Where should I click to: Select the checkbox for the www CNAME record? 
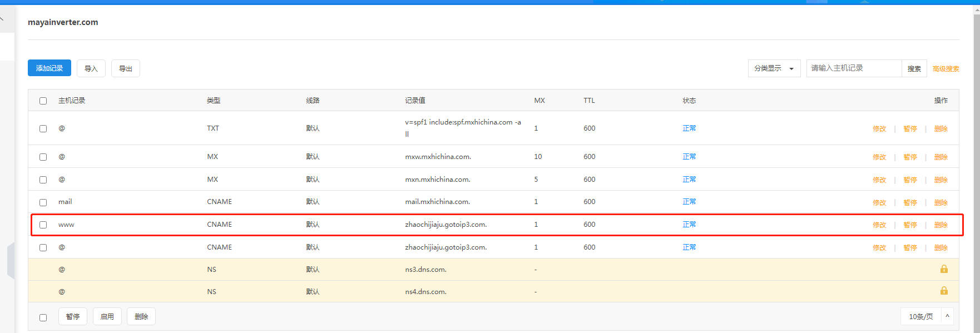[x=43, y=225]
